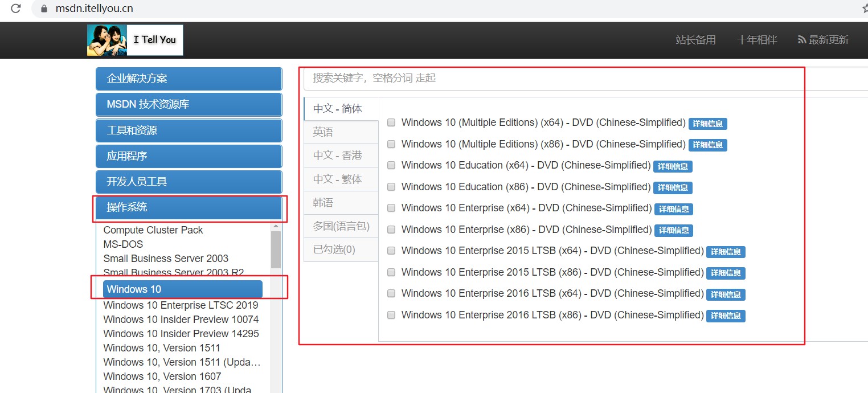Screen dimensions: 868x393
Task: Check Enterprise 2016 LTSB (x86) checkbox
Action: click(391, 315)
